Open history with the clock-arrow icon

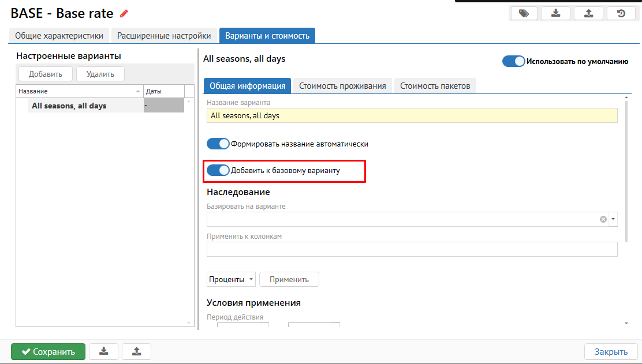click(x=621, y=14)
